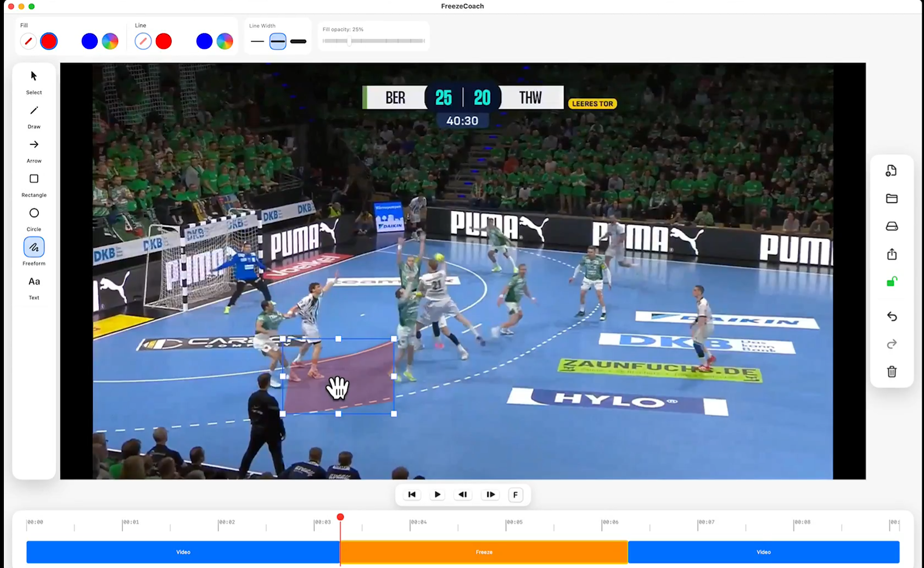Click the Freeform drawing tool
The height and width of the screenshot is (568, 924).
click(34, 248)
